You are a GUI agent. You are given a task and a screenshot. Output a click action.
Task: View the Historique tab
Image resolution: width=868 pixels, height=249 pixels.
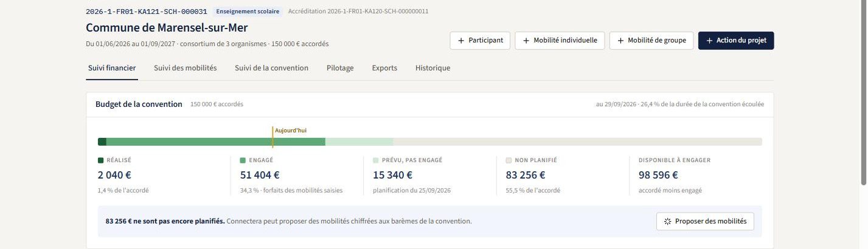pyautogui.click(x=433, y=68)
